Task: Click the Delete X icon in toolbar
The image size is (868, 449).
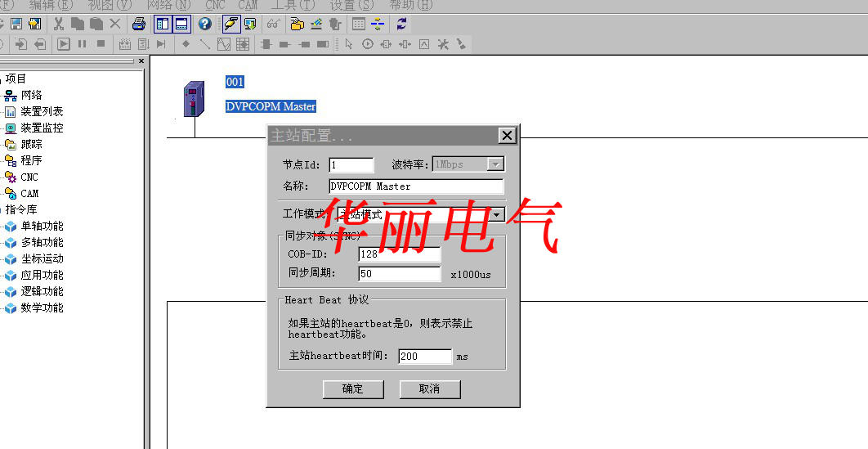Action: 114,24
